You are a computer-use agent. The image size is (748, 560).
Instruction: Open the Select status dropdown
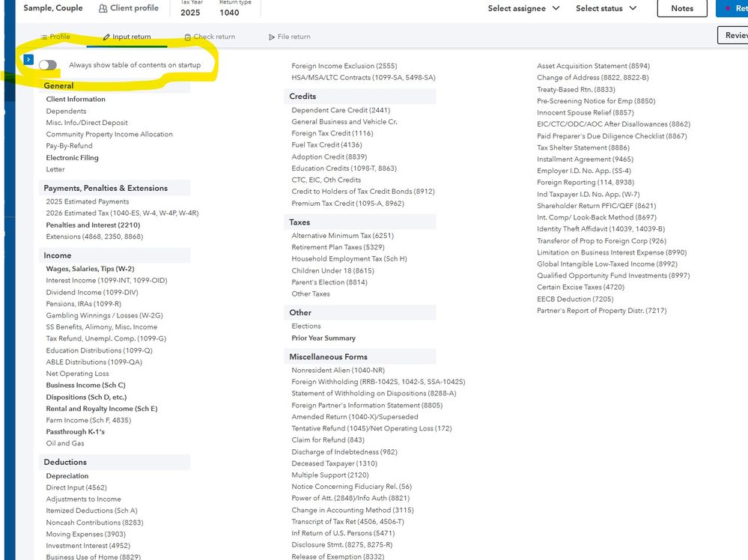tap(606, 8)
